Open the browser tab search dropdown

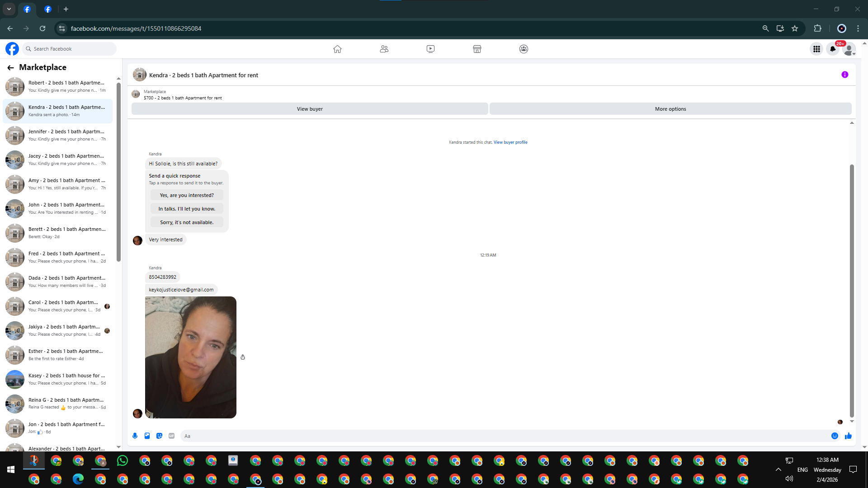[9, 9]
